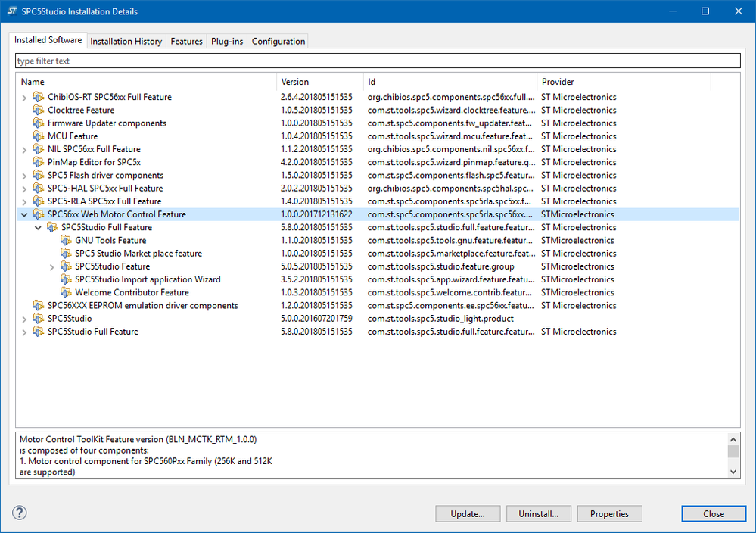Select Welcome Contributor Feature row
The image size is (756, 533).
pyautogui.click(x=378, y=292)
